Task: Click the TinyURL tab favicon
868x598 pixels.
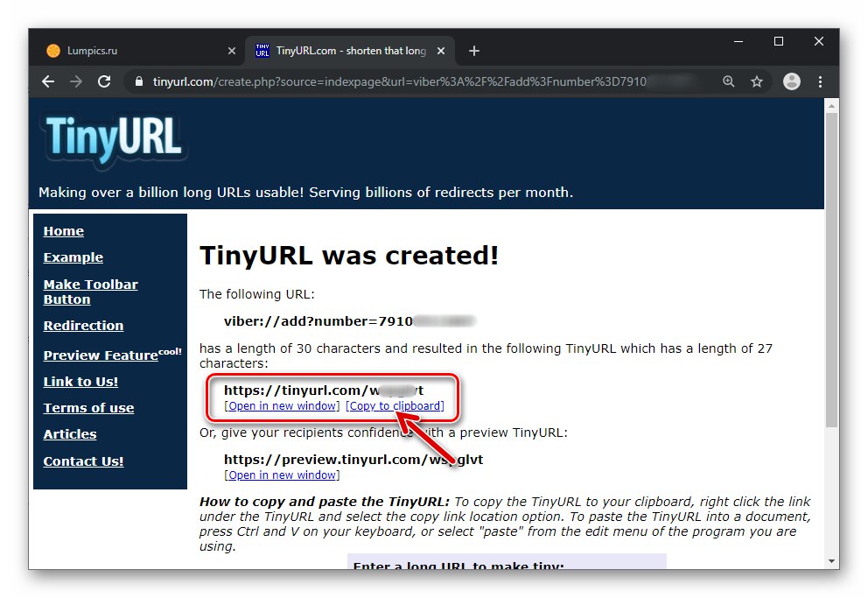Action: click(262, 51)
